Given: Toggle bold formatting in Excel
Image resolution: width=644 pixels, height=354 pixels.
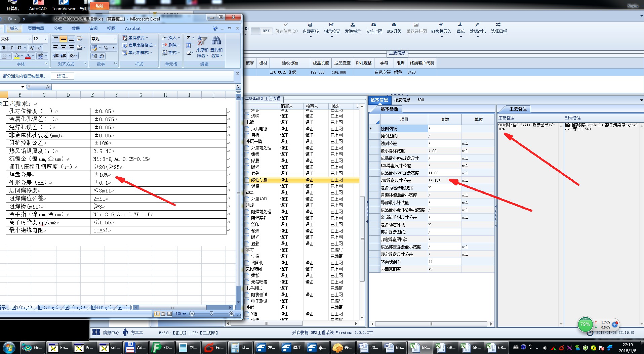Looking at the screenshot, I should [4, 48].
